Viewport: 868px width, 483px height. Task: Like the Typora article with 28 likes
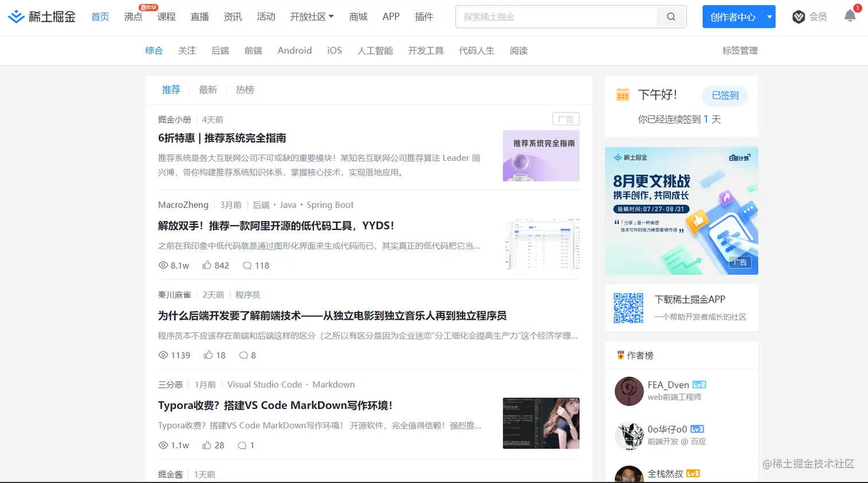pos(207,445)
